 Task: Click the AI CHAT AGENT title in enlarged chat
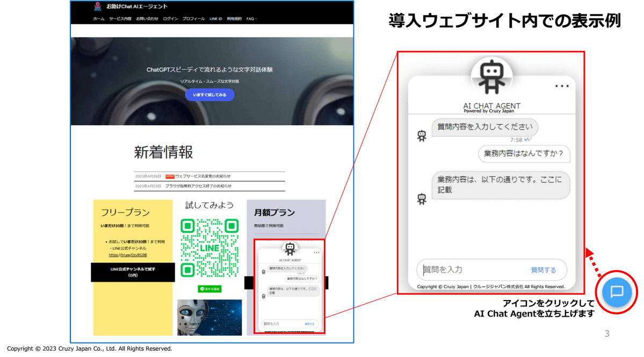[491, 105]
